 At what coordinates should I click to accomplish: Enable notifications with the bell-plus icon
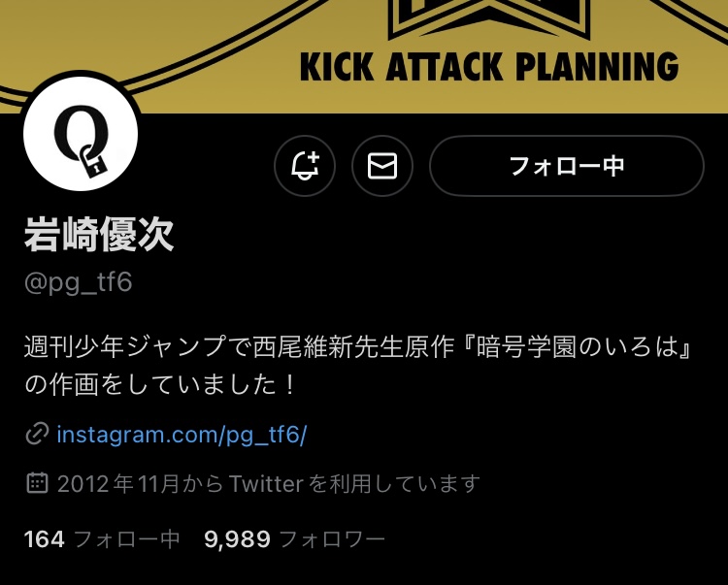pyautogui.click(x=305, y=166)
